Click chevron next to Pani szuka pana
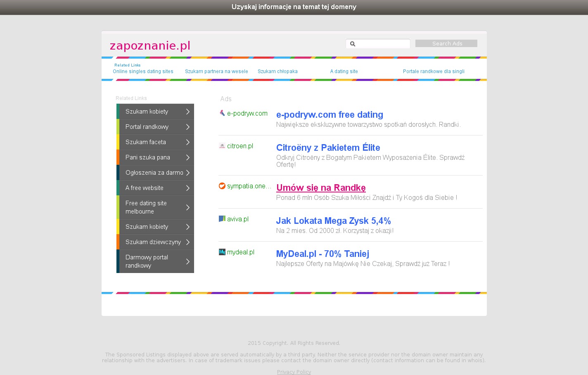Screen dimensions: 588x375 pos(187,157)
